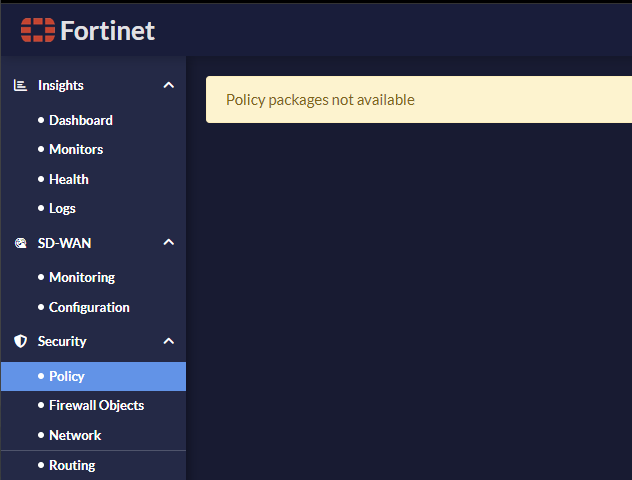The height and width of the screenshot is (480, 632).
Task: Click the Insights chart icon
Action: 20,86
